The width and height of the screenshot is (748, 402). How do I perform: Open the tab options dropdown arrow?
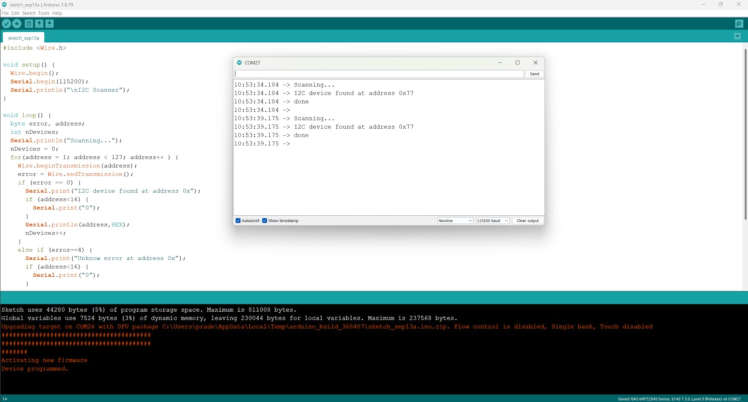coord(740,37)
